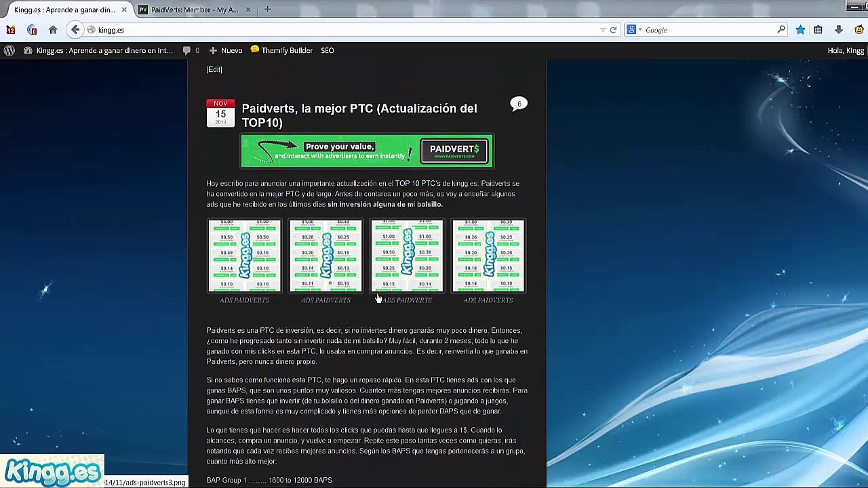Click the Paidverts green banner ad

pyautogui.click(x=367, y=150)
